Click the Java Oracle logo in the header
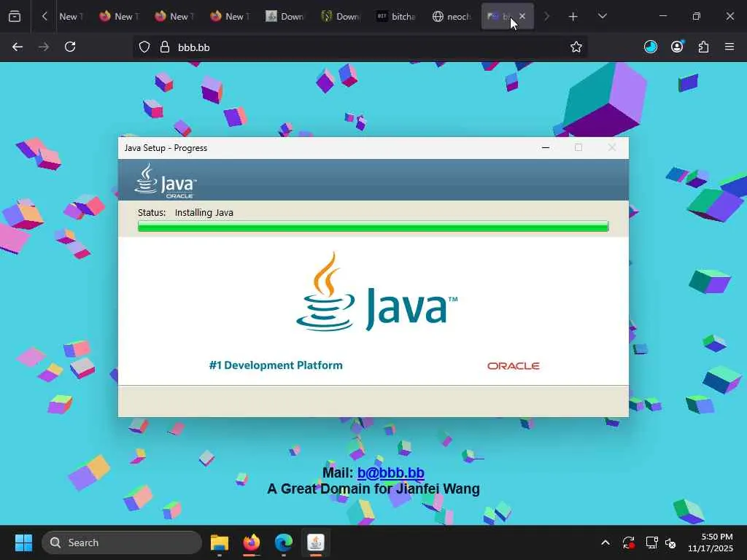This screenshot has height=560, width=747. click(x=165, y=181)
